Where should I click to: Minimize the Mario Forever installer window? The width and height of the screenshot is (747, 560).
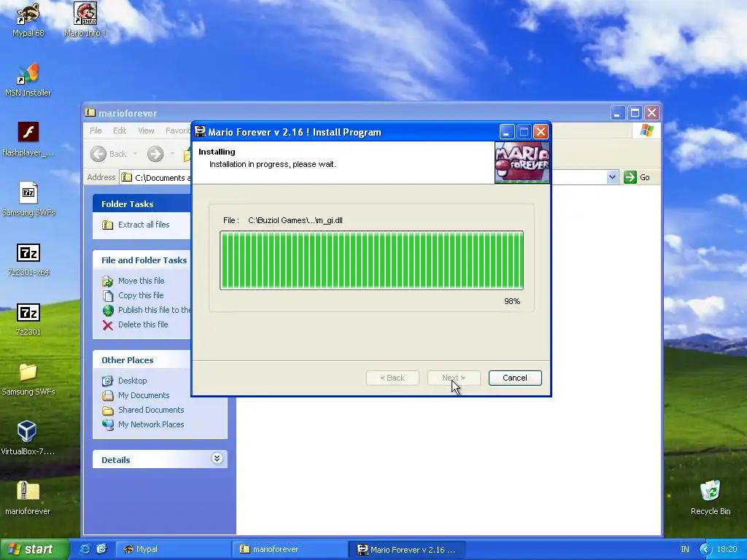pos(506,132)
